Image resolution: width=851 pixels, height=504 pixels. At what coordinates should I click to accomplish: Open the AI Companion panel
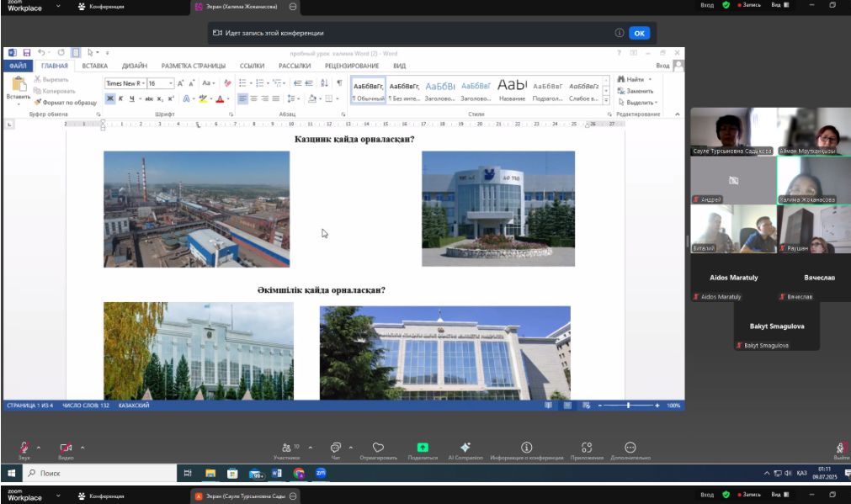point(465,448)
